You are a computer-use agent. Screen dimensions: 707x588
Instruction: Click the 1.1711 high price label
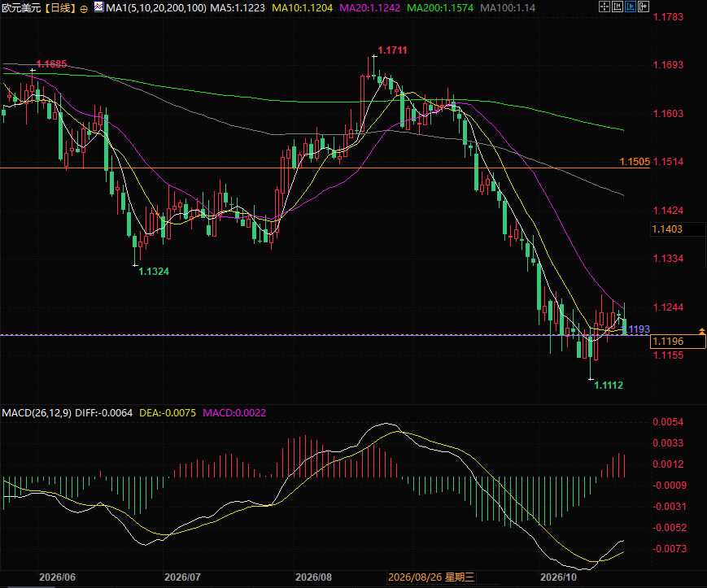point(392,50)
